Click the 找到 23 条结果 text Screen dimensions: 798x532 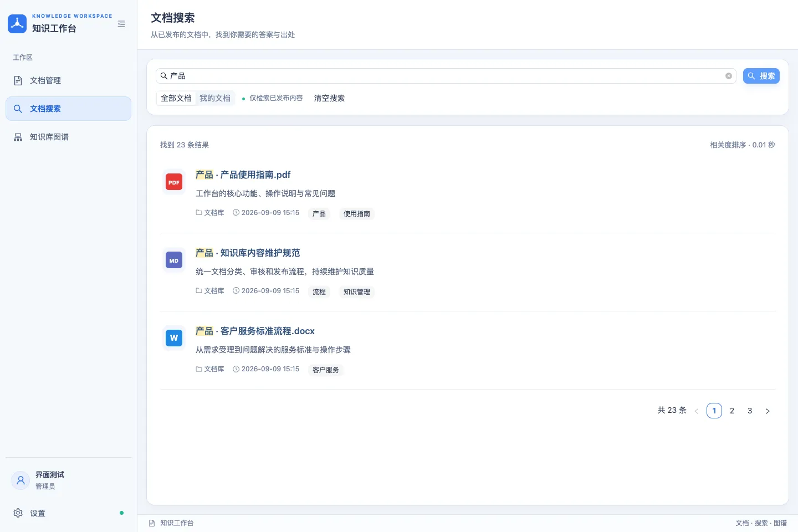[185, 145]
